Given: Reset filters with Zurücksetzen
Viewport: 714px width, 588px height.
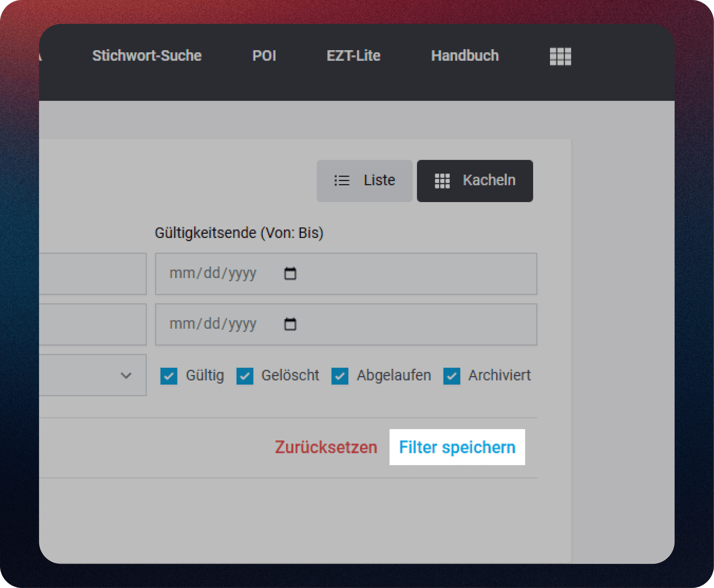Looking at the screenshot, I should pos(326,447).
